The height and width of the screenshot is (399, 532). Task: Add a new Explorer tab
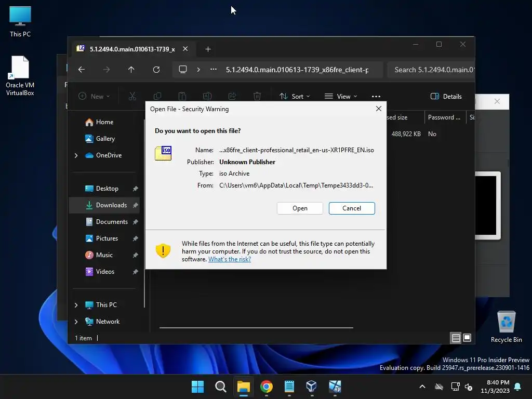coord(208,49)
